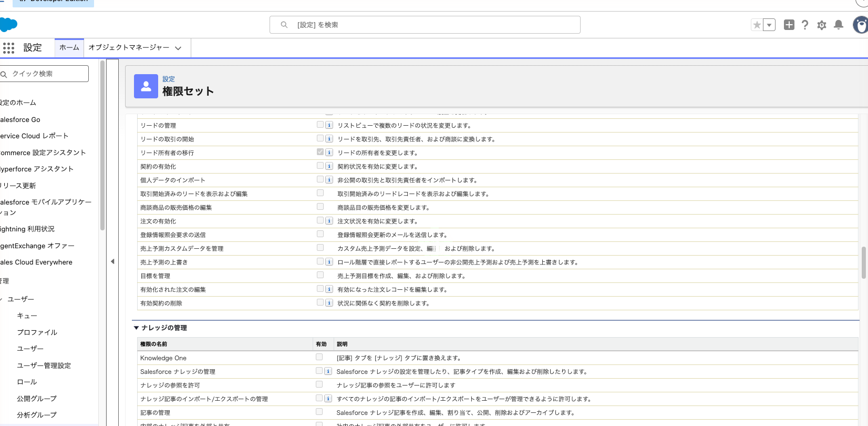Click the 設定 breadcrumb link
Image resolution: width=868 pixels, height=426 pixels.
[x=169, y=79]
